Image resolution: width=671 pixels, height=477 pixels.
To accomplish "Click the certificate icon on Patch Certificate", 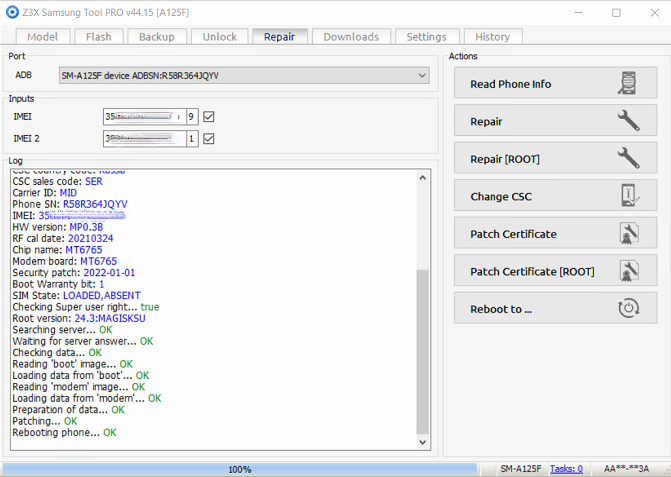I will point(628,234).
